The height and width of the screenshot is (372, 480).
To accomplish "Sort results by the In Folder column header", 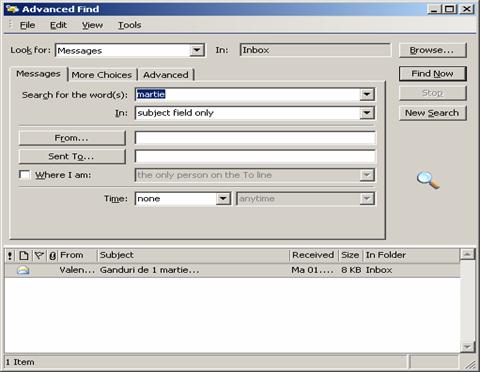I will (412, 256).
